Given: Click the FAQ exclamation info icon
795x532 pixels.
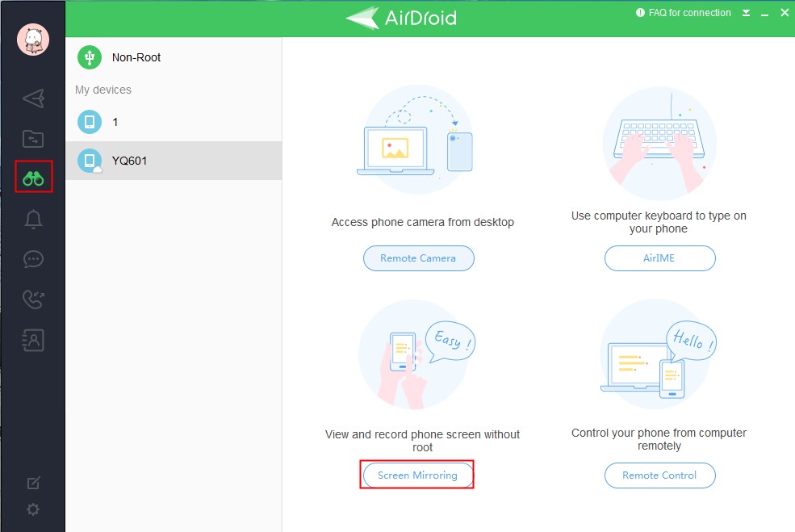Looking at the screenshot, I should [640, 13].
